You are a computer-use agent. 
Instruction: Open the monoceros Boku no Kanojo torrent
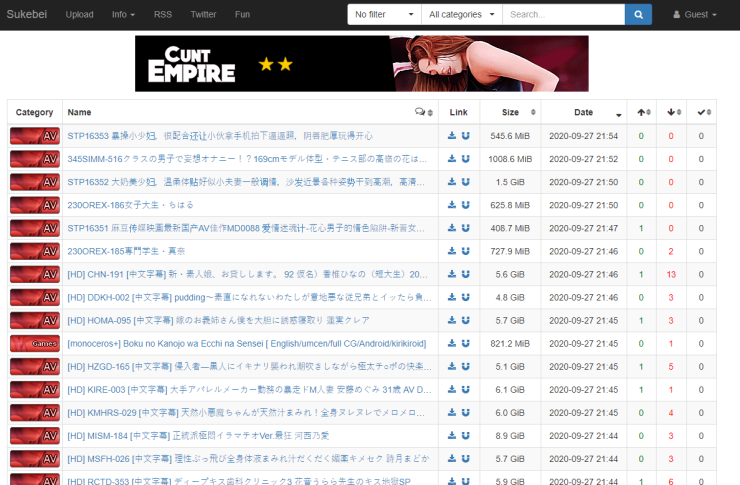[246, 343]
